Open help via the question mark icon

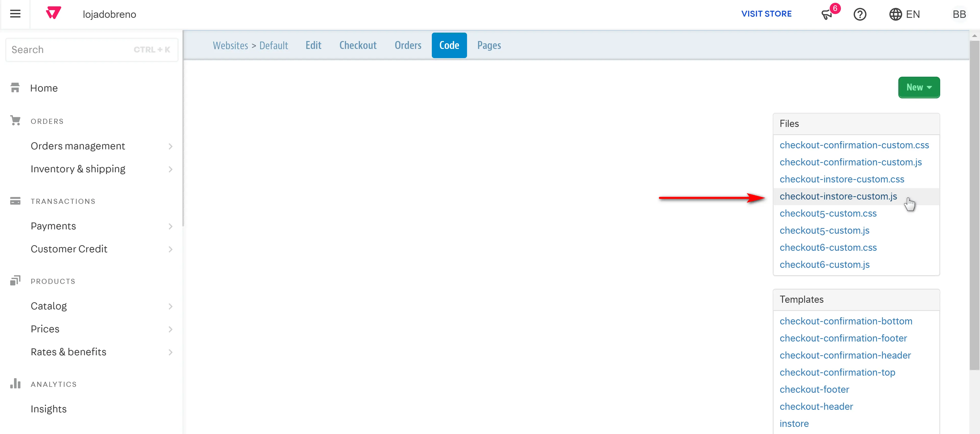click(x=860, y=14)
